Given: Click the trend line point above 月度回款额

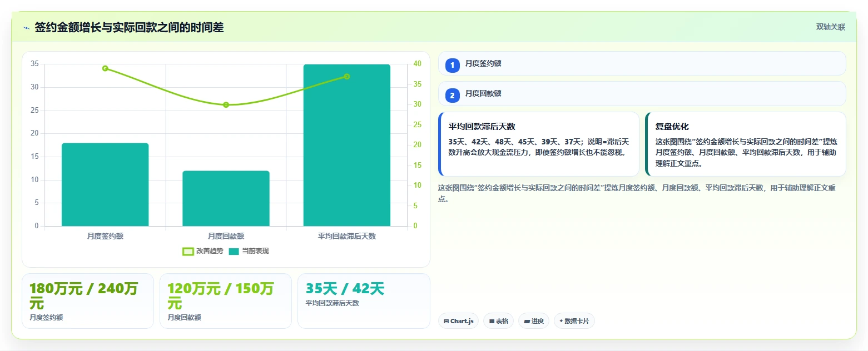Looking at the screenshot, I should point(226,104).
